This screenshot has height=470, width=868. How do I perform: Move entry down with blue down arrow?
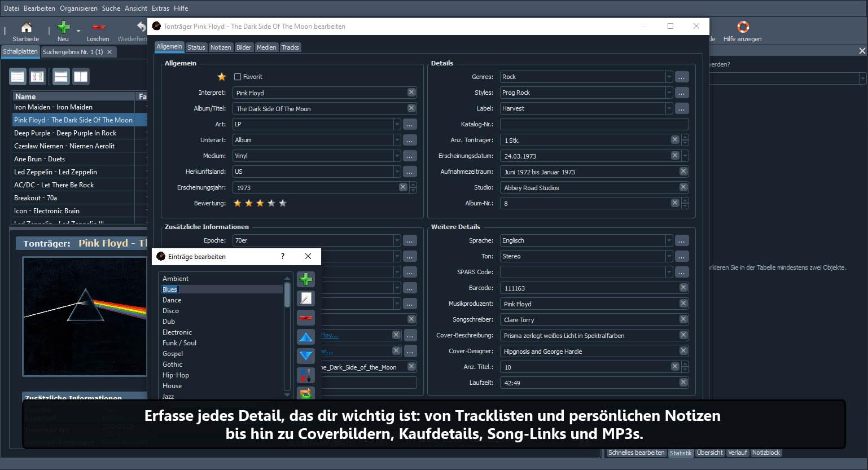[305, 356]
